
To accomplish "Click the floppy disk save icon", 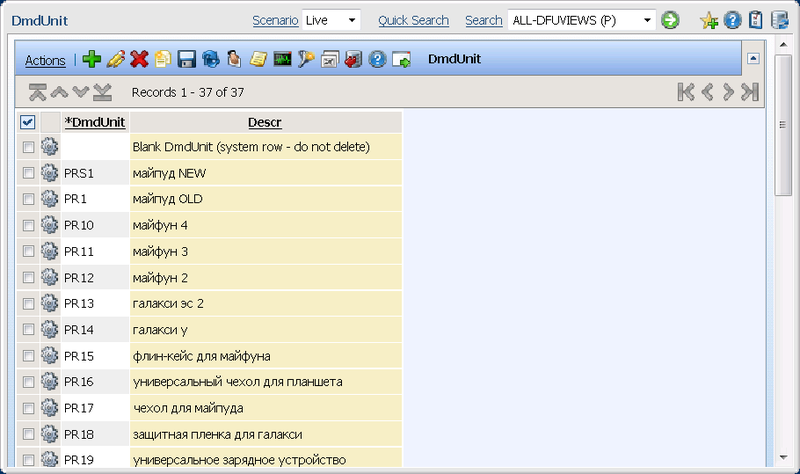I will coord(187,59).
